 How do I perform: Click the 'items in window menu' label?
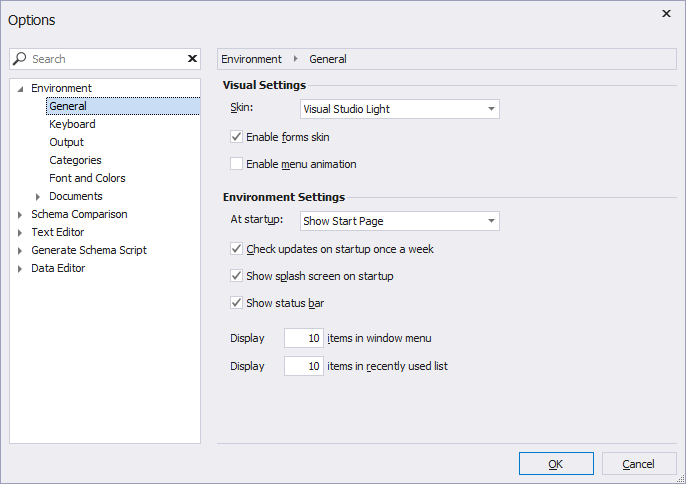coord(379,338)
